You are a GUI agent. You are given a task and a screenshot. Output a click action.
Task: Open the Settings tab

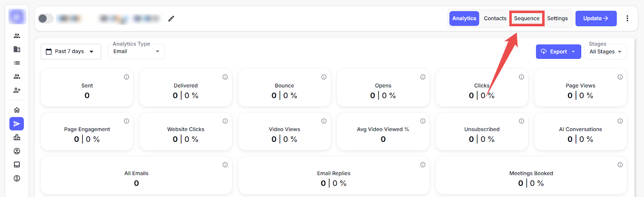coord(557,19)
